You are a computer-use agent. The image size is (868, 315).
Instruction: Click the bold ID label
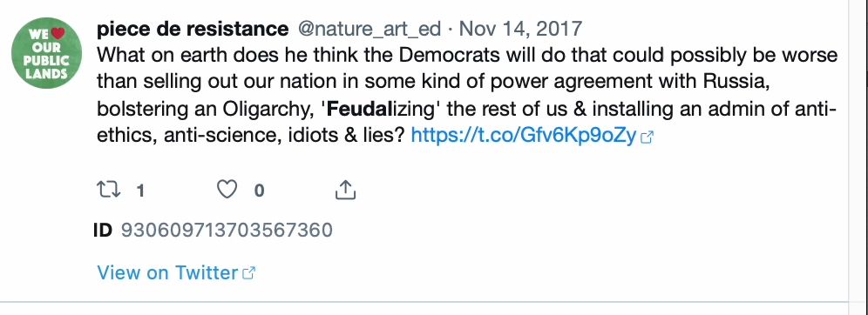coord(103,230)
